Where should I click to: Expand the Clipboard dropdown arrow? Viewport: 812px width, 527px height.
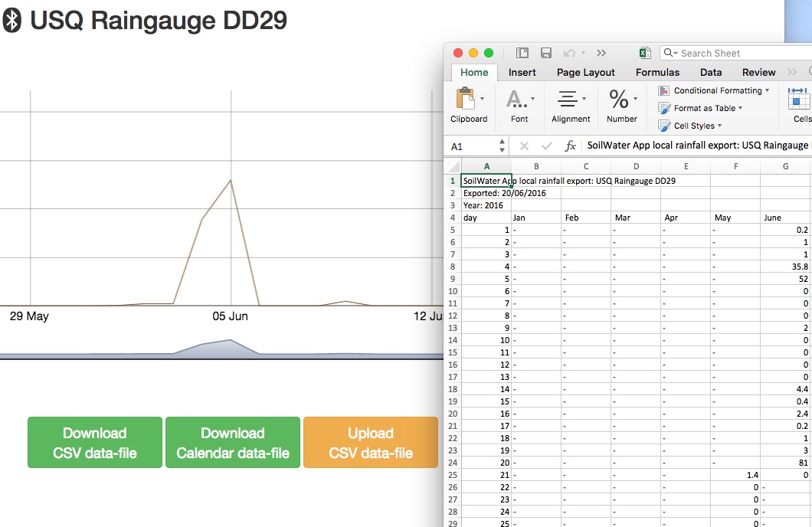tap(482, 98)
